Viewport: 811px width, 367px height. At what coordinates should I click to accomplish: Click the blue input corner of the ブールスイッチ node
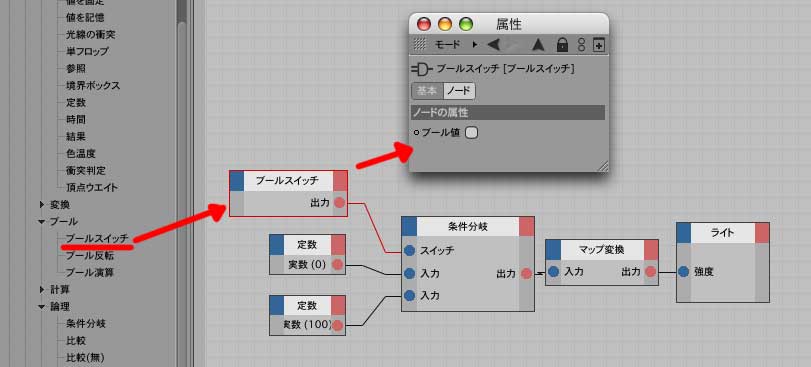(x=237, y=181)
